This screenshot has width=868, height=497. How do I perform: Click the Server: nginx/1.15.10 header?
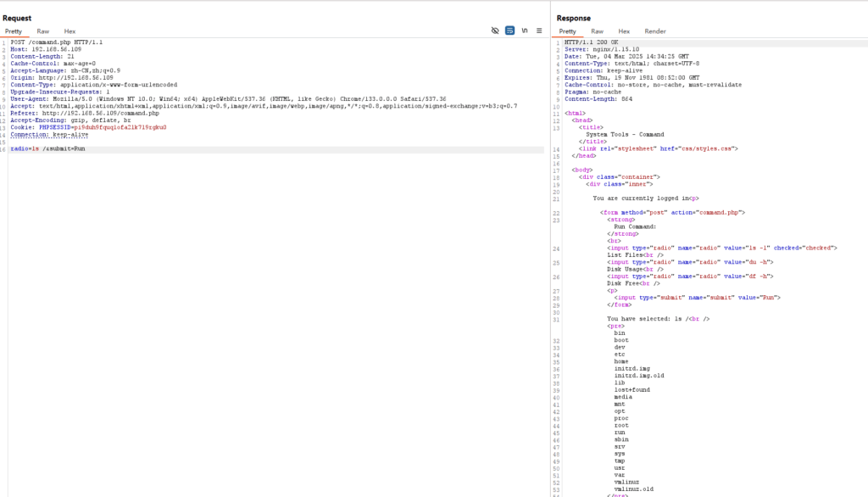point(602,49)
